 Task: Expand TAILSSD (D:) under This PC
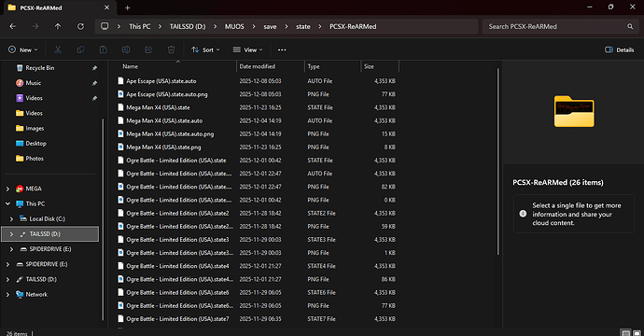11,234
